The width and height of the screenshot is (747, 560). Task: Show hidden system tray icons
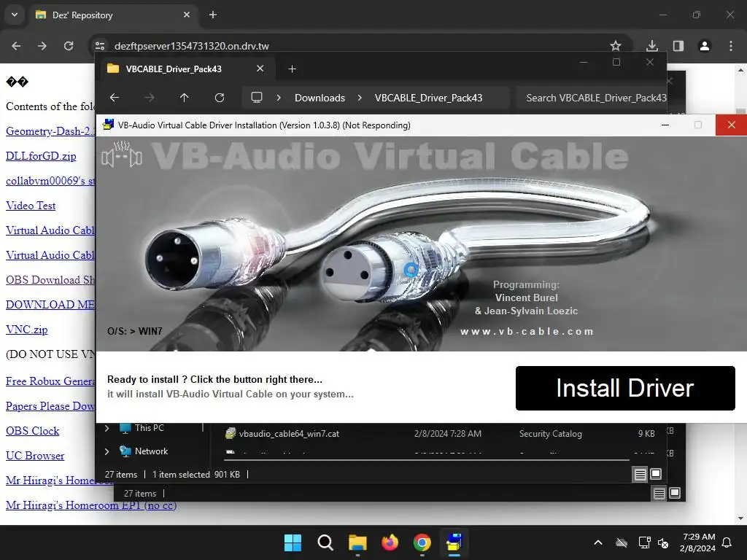(x=598, y=542)
